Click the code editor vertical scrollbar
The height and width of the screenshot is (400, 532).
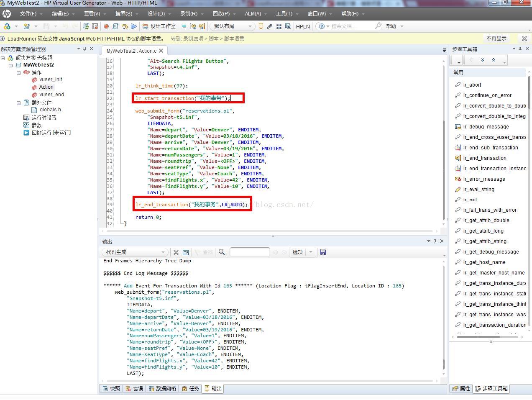(x=444, y=142)
